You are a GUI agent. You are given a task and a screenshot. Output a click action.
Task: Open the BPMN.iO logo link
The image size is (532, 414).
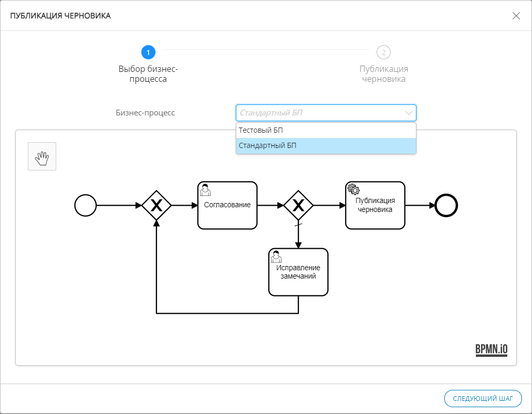[x=491, y=349]
